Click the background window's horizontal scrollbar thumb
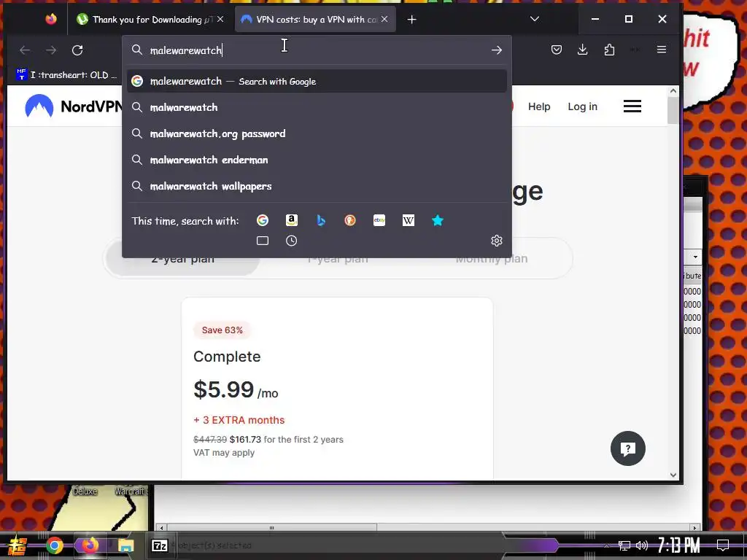 [271, 528]
